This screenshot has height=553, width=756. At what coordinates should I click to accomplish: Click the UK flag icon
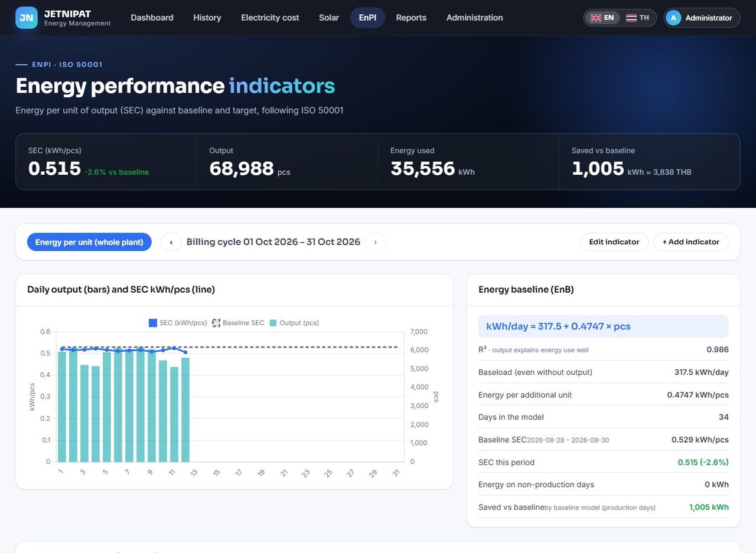tap(596, 18)
